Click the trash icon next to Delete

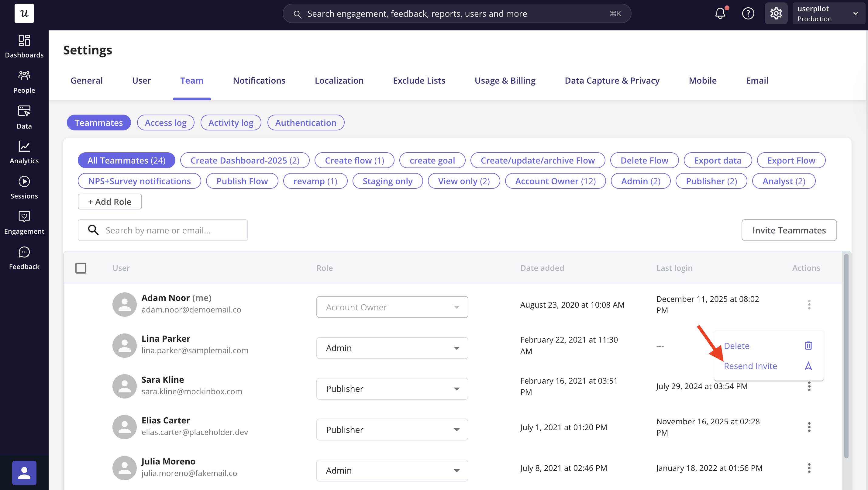click(x=808, y=345)
